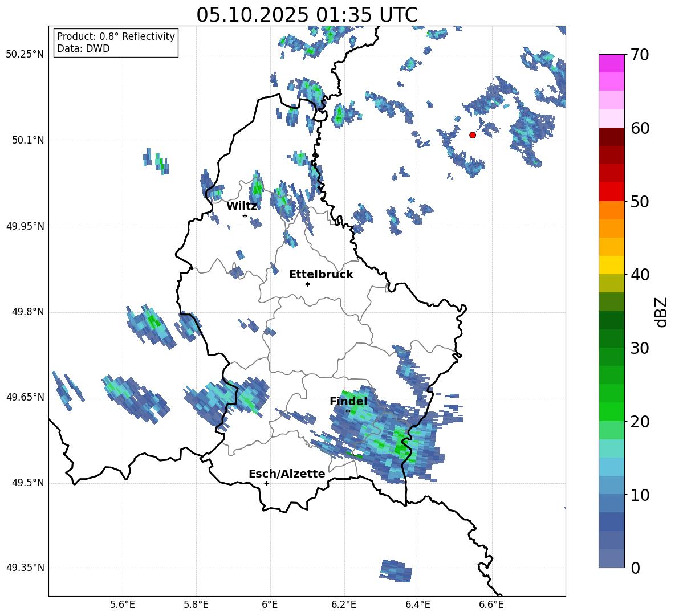Click the 6.6°E longitude label
This screenshot has height=616, width=675.
coord(491,605)
